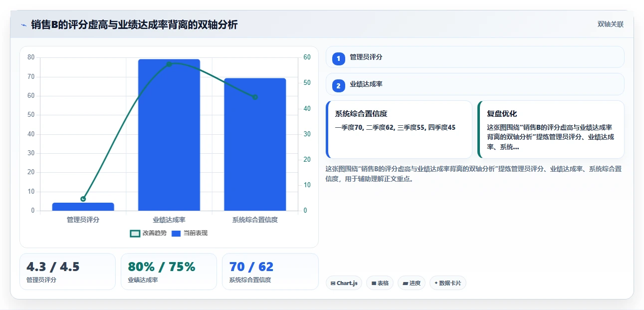Click the number 2 badge icon
The height and width of the screenshot is (310, 644).
(339, 86)
